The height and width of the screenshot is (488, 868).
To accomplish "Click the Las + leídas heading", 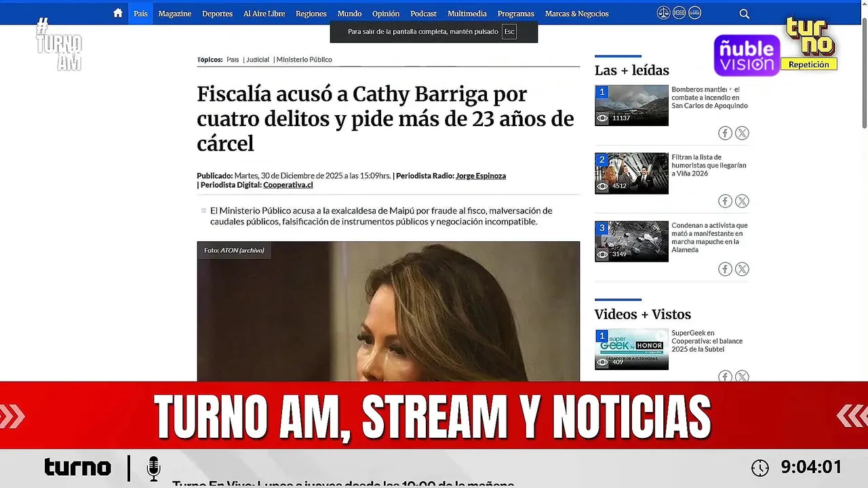I will (x=632, y=70).
